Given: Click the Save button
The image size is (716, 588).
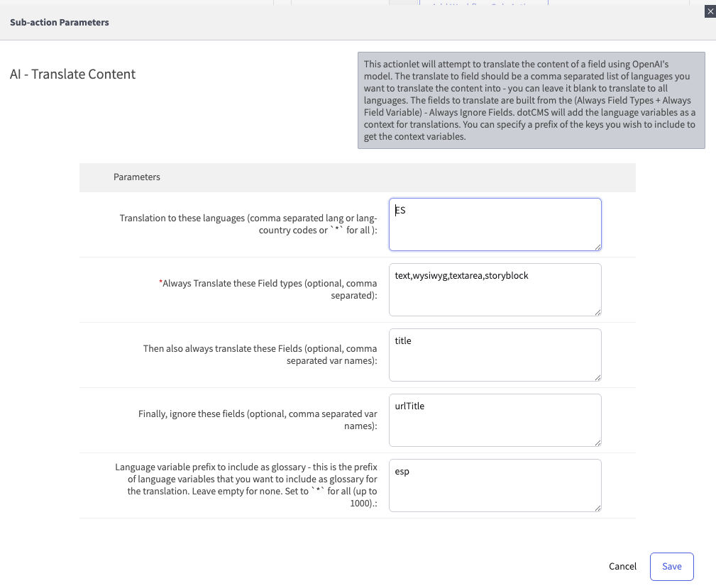Looking at the screenshot, I should (x=671, y=566).
